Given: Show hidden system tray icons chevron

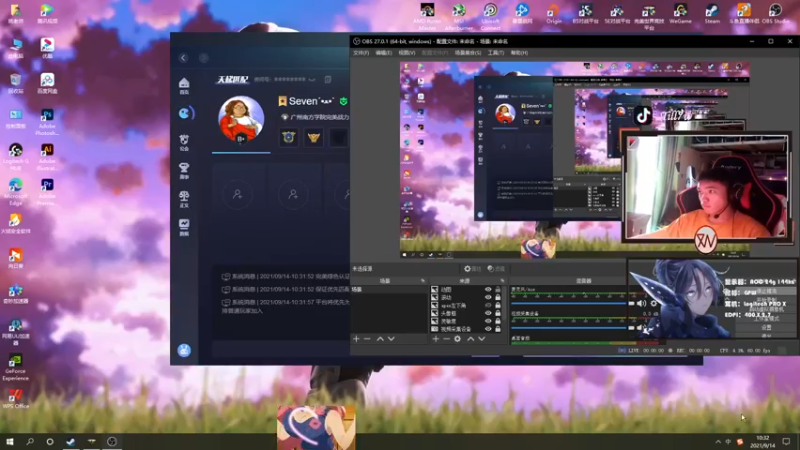Looking at the screenshot, I should tap(718, 442).
